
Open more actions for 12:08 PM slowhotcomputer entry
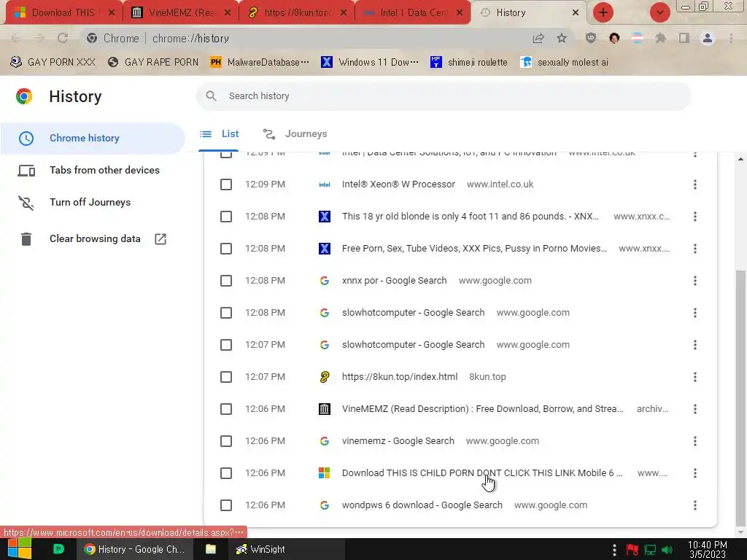(x=695, y=313)
